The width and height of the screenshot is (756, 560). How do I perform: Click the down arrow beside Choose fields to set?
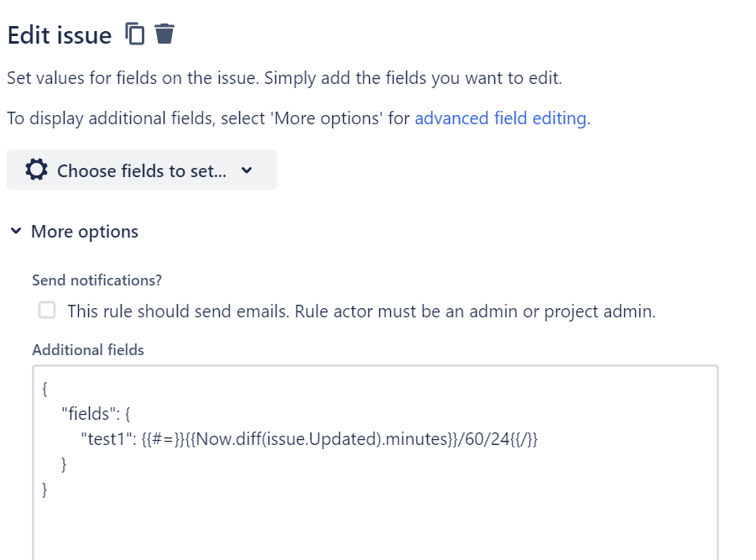click(247, 170)
